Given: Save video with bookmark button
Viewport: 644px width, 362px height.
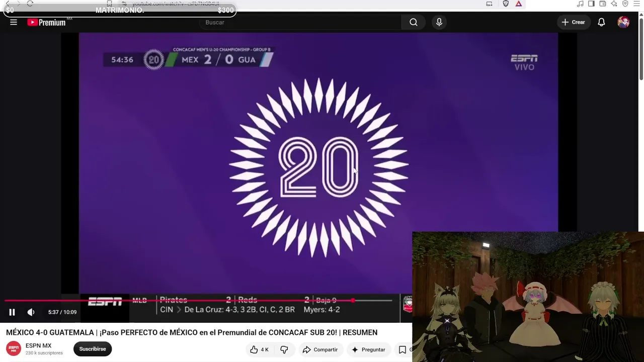Looking at the screenshot, I should tap(403, 349).
